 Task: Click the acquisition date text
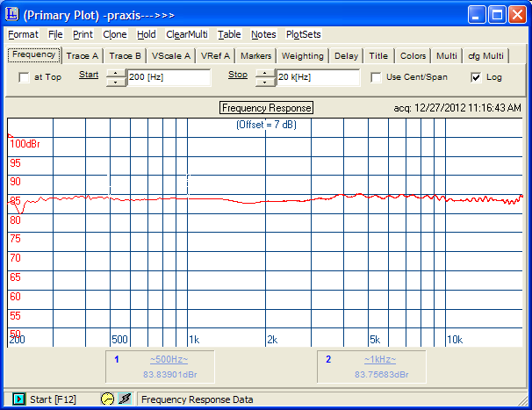(x=457, y=108)
